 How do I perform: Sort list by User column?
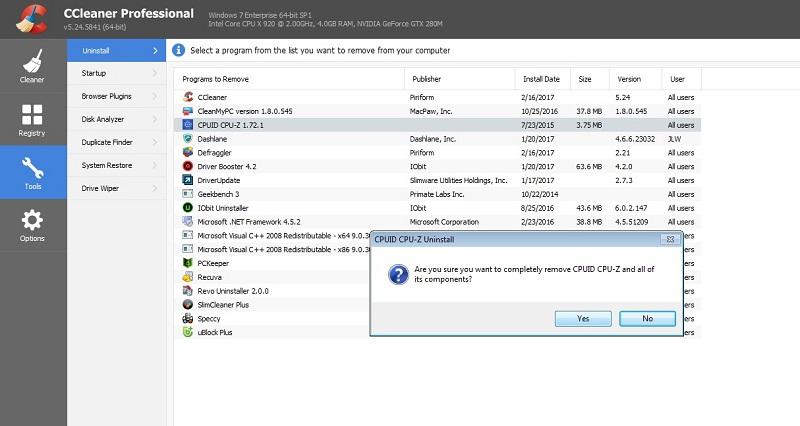click(682, 79)
